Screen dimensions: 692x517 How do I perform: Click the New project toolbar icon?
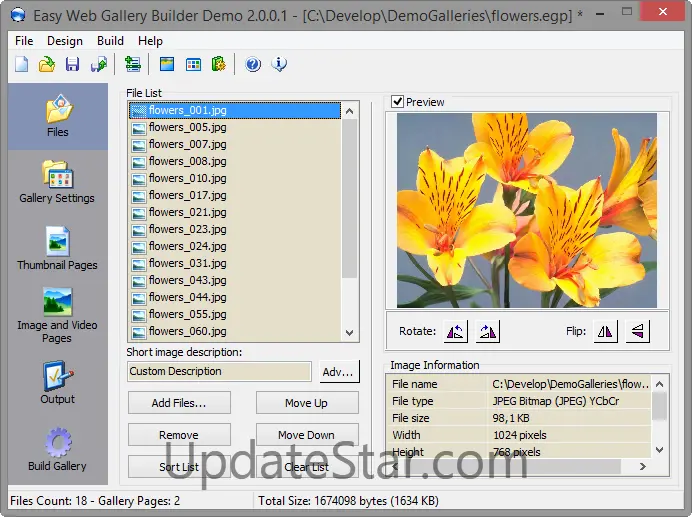tap(21, 65)
